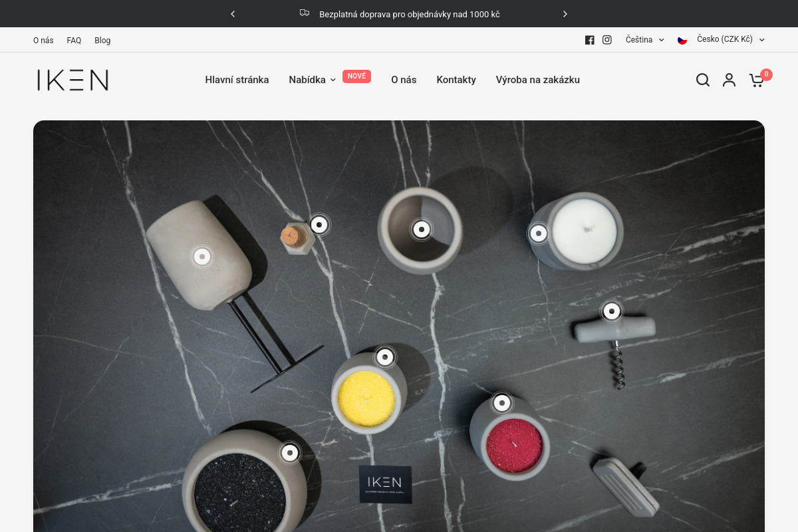This screenshot has height=532, width=798.
Task: Open Hlavní stránka menu item
Action: 237,80
